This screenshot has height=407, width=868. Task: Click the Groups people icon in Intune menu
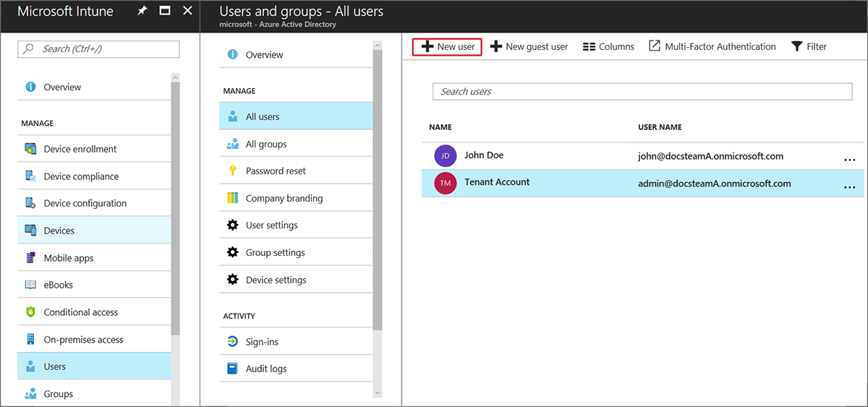click(x=30, y=394)
